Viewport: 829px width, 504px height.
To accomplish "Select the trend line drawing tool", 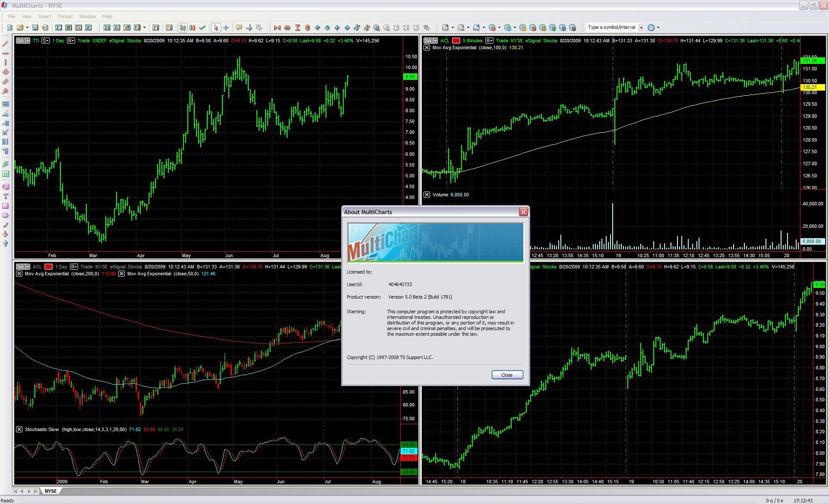I will click(5, 44).
